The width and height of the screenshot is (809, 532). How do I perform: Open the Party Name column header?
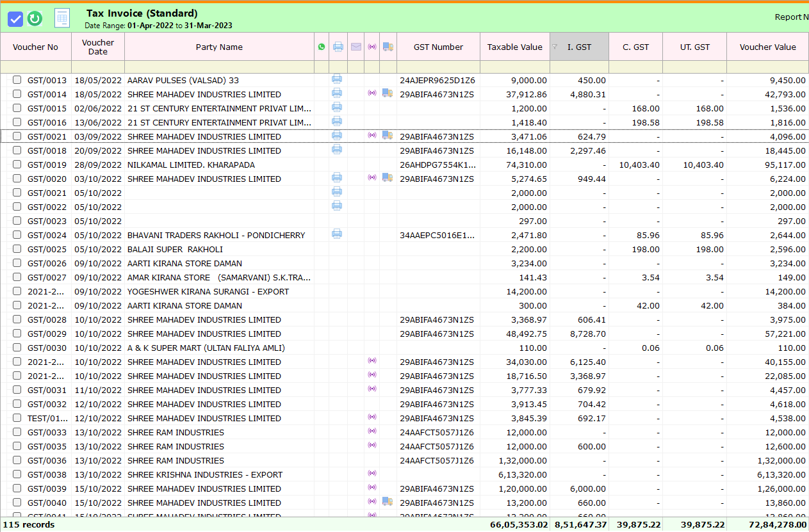(218, 47)
